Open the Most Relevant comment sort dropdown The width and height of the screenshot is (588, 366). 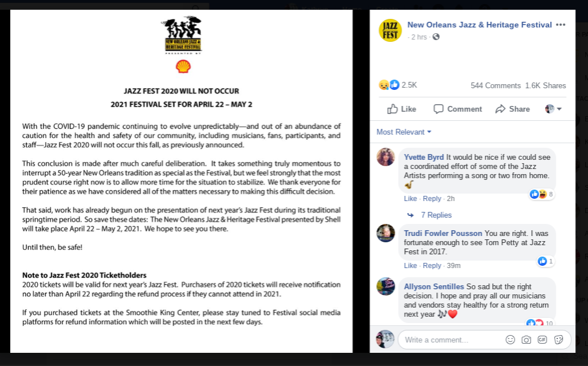point(404,132)
